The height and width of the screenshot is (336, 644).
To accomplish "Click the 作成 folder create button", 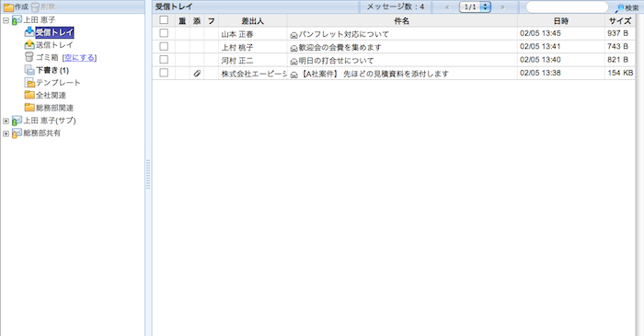I will point(16,7).
